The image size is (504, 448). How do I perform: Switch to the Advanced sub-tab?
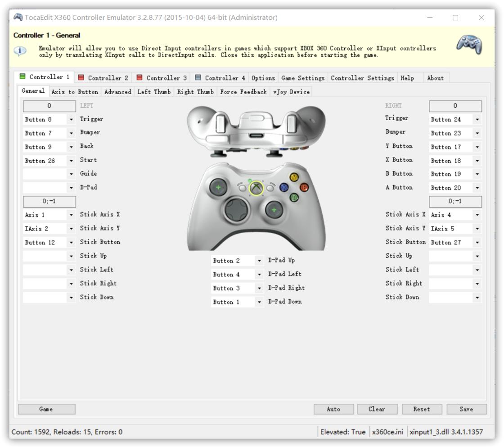(117, 92)
